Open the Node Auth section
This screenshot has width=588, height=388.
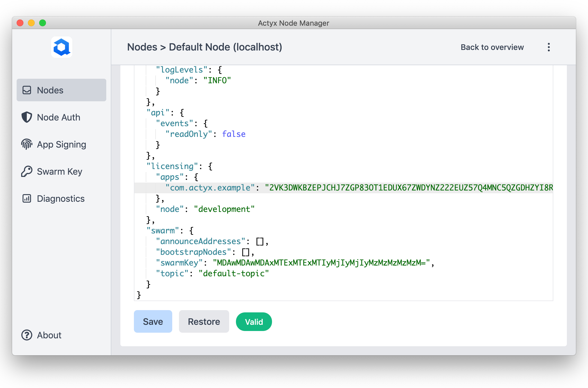59,117
